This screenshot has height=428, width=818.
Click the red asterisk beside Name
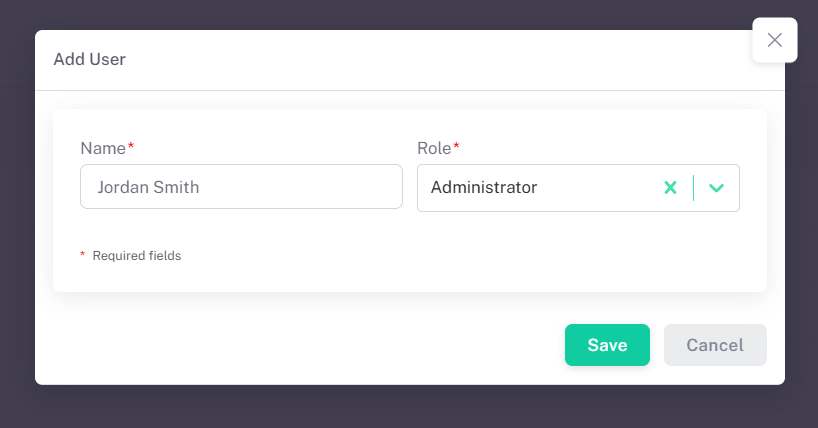click(x=131, y=147)
